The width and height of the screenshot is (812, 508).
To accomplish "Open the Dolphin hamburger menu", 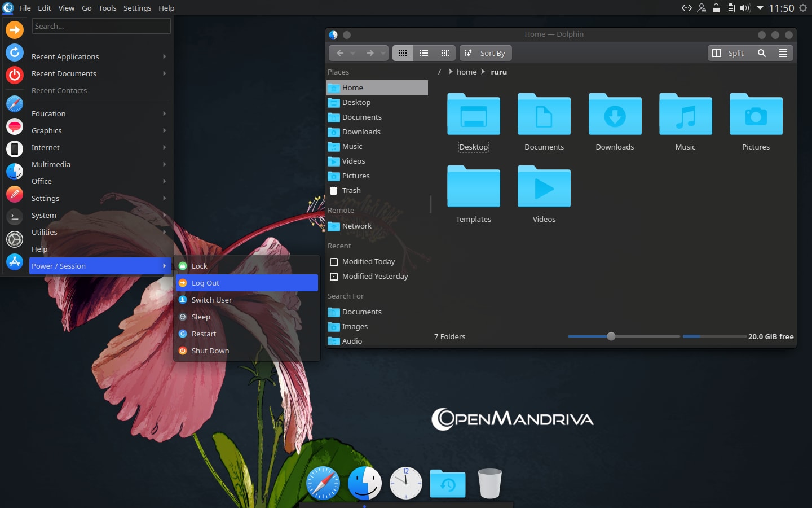I will [x=783, y=53].
